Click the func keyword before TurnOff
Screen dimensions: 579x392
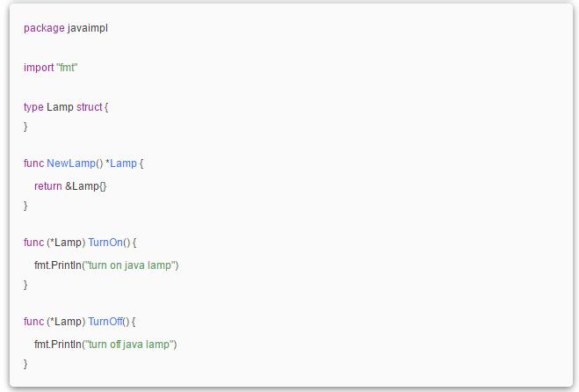pos(33,322)
